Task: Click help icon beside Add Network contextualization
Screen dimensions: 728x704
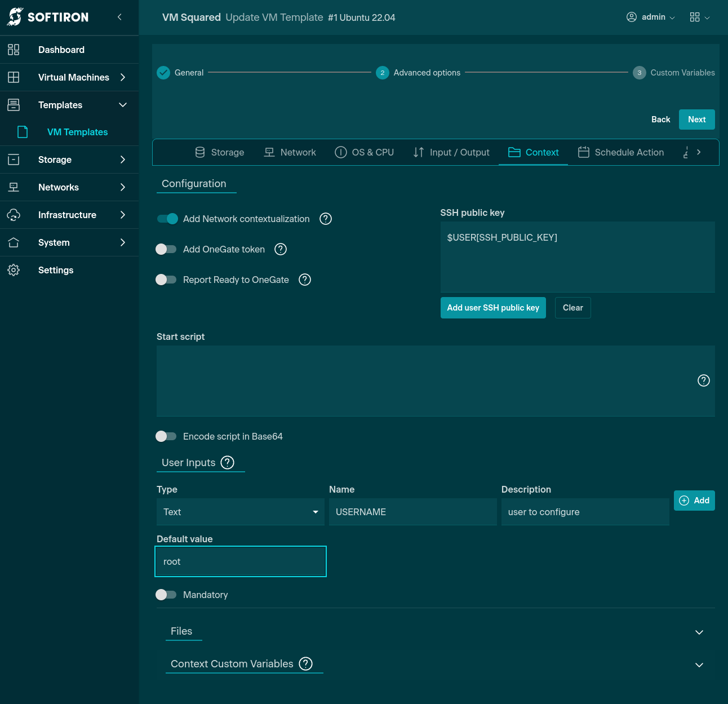Action: point(326,219)
